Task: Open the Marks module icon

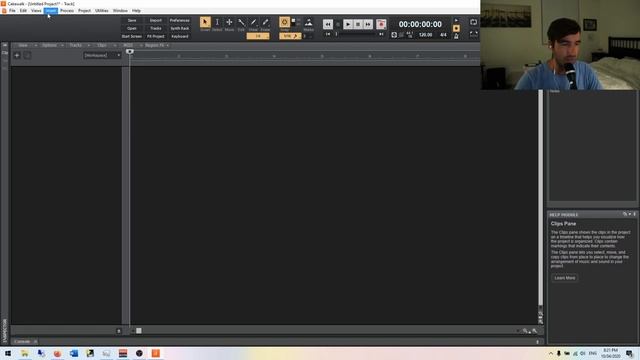Action: point(309,22)
